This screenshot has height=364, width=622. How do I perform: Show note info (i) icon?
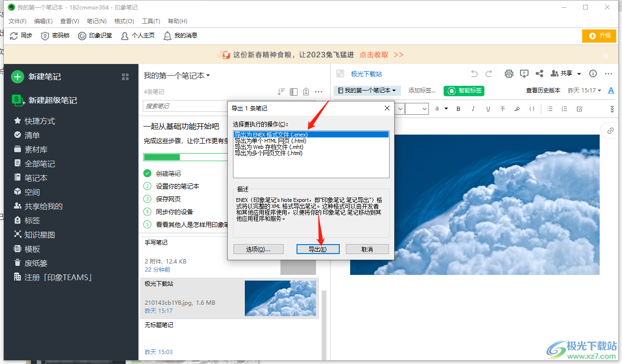pos(593,73)
